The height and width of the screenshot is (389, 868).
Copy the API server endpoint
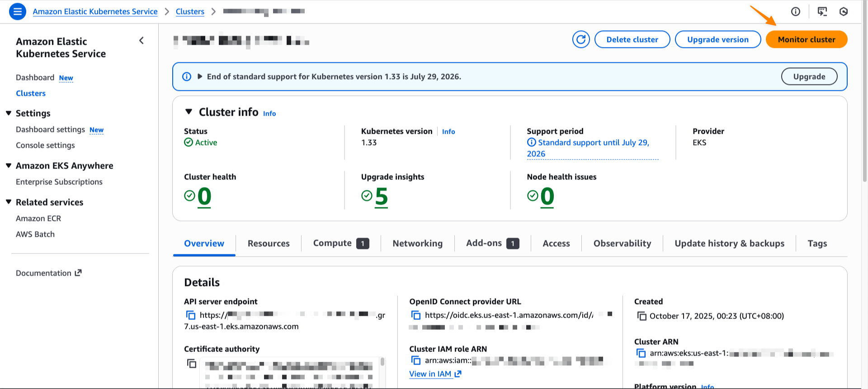pos(191,315)
